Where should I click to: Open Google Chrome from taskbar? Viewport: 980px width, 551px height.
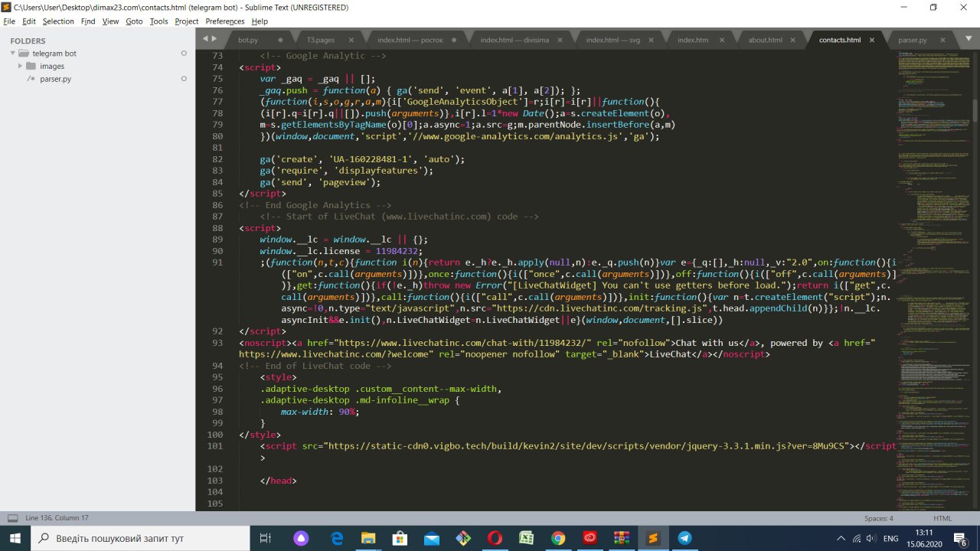point(558,538)
